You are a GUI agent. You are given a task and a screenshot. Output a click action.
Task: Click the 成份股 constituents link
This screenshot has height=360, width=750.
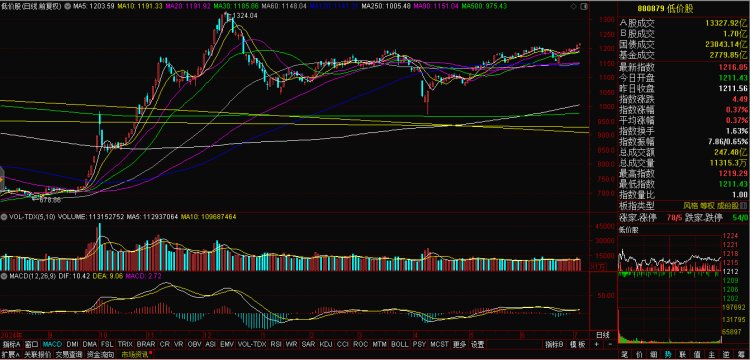(728, 206)
